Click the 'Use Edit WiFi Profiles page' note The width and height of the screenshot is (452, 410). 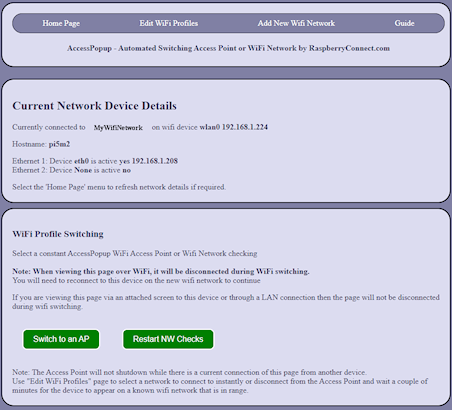(220, 386)
